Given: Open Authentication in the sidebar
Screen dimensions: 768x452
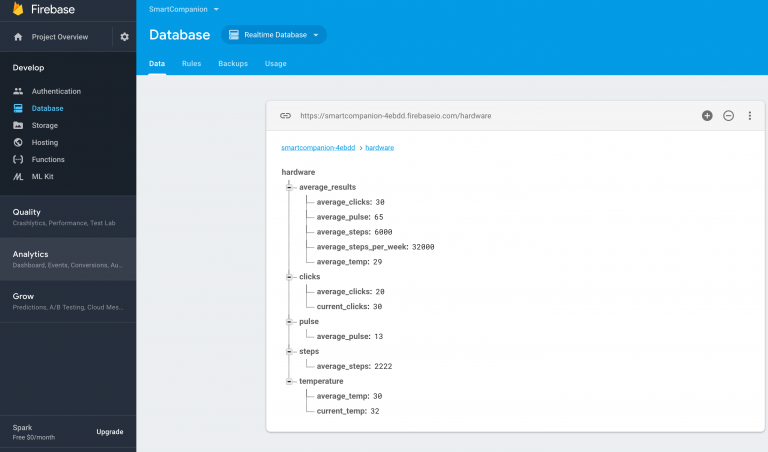Looking at the screenshot, I should (x=56, y=91).
